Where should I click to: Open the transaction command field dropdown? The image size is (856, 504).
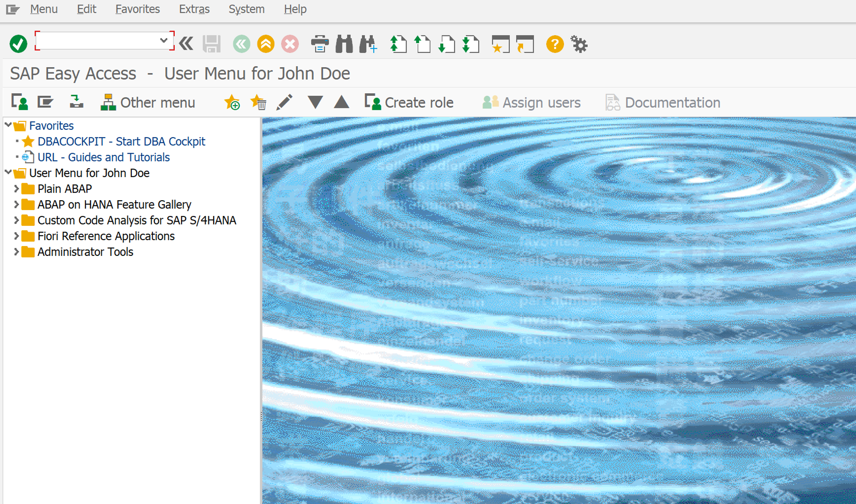pos(163,41)
